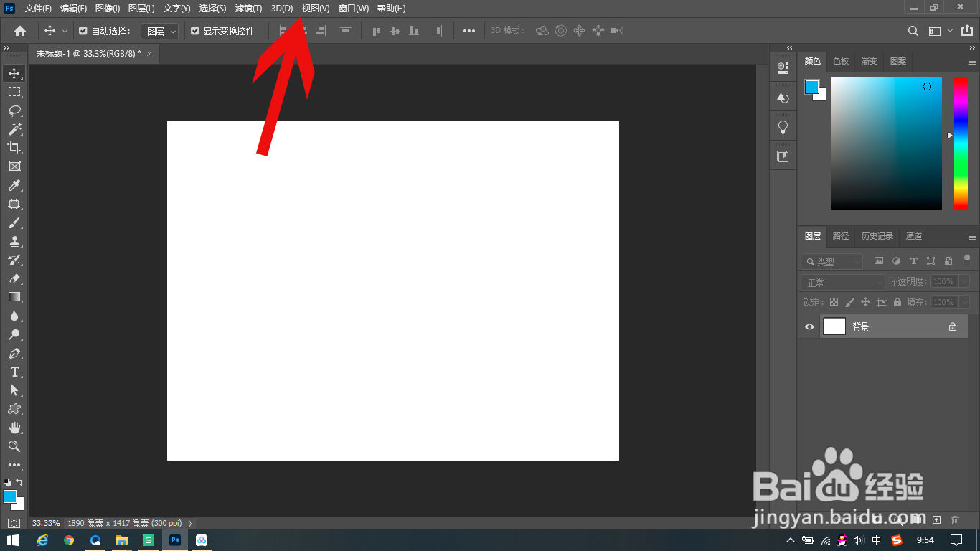Click the Home button in options bar

[20, 31]
